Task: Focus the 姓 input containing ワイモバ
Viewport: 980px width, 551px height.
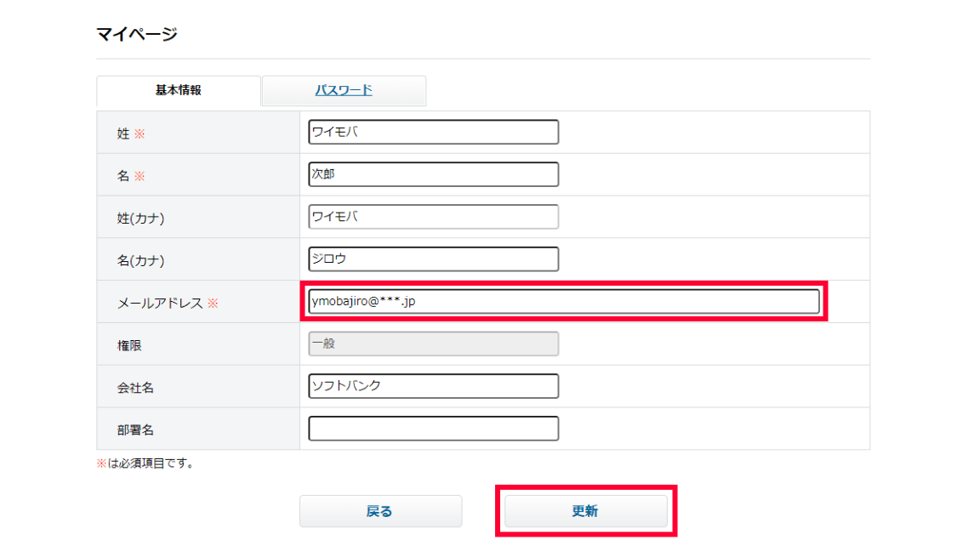Action: [x=433, y=132]
